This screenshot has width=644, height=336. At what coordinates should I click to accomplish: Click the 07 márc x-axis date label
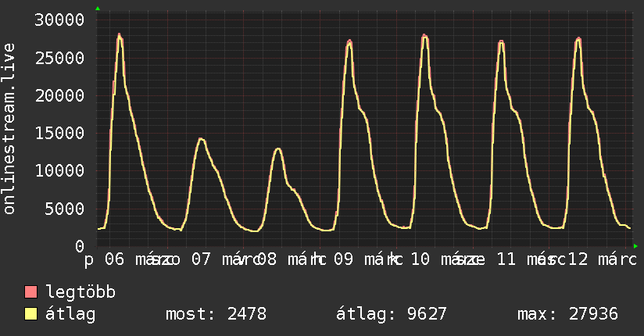pyautogui.click(x=224, y=259)
